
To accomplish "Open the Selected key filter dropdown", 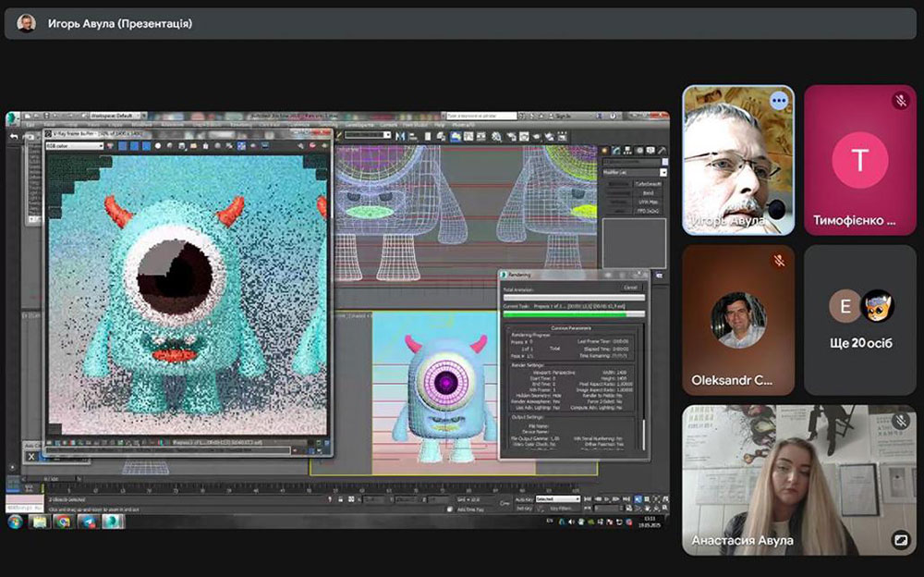I will [x=557, y=499].
